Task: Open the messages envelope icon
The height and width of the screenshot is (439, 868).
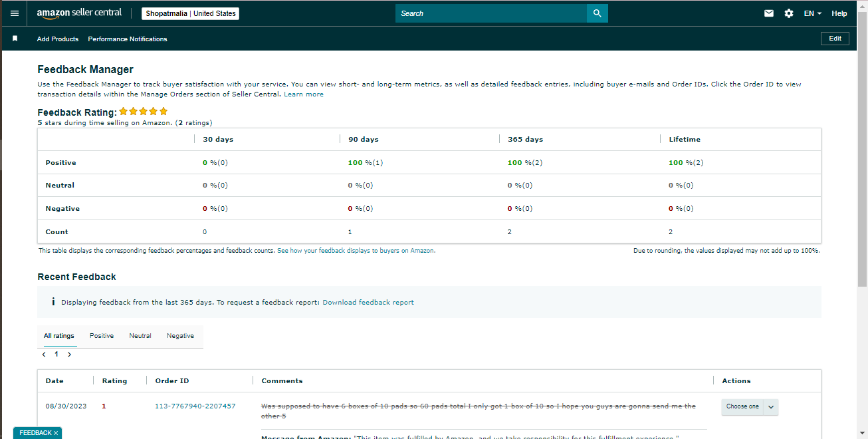Action: click(x=769, y=13)
